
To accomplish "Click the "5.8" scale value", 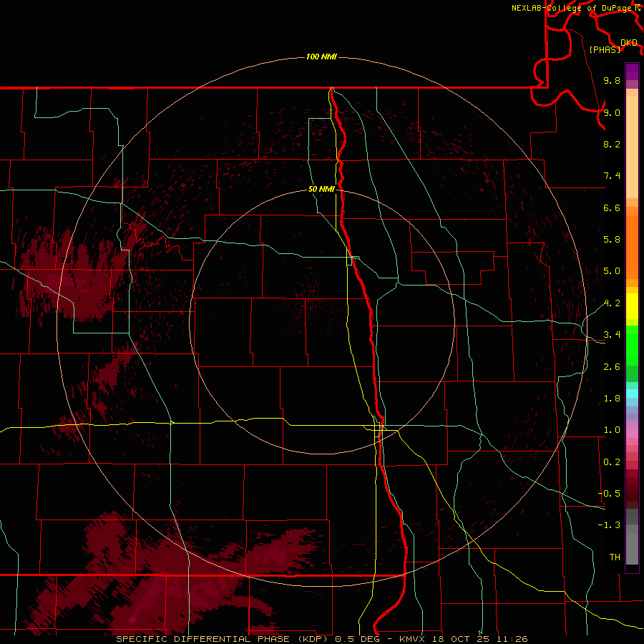I will [612, 240].
